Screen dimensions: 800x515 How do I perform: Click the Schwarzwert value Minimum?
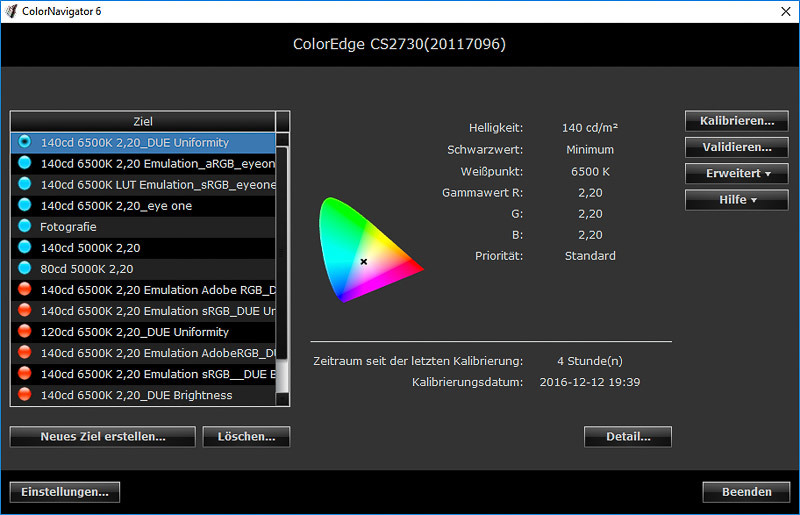click(x=590, y=150)
